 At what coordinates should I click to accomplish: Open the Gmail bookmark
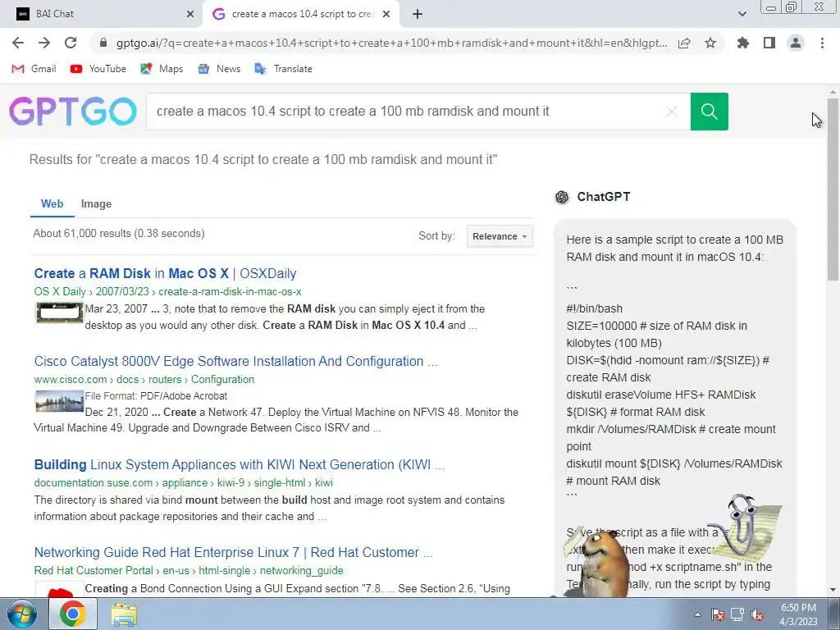34,69
